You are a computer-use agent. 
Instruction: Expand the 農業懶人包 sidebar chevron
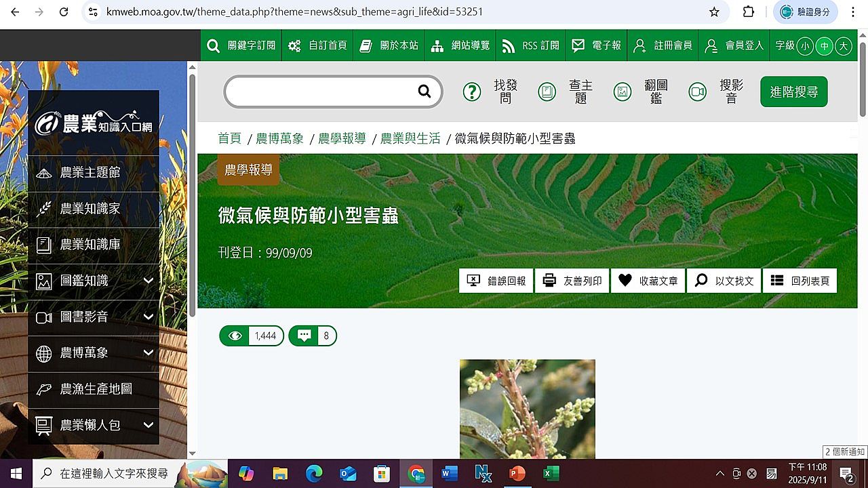(148, 425)
